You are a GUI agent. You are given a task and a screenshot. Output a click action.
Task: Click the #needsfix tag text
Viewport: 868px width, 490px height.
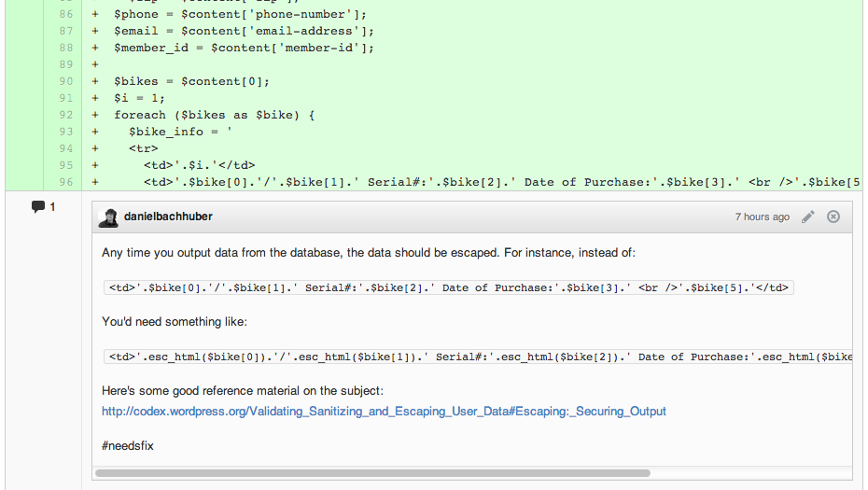(128, 446)
